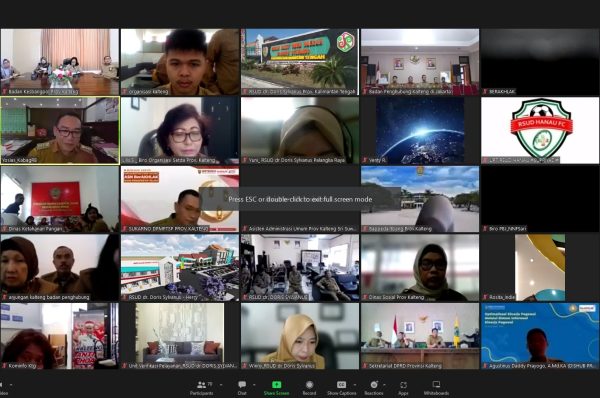Open the Reactions menu
This screenshot has width=600, height=398.
pyautogui.click(x=374, y=388)
